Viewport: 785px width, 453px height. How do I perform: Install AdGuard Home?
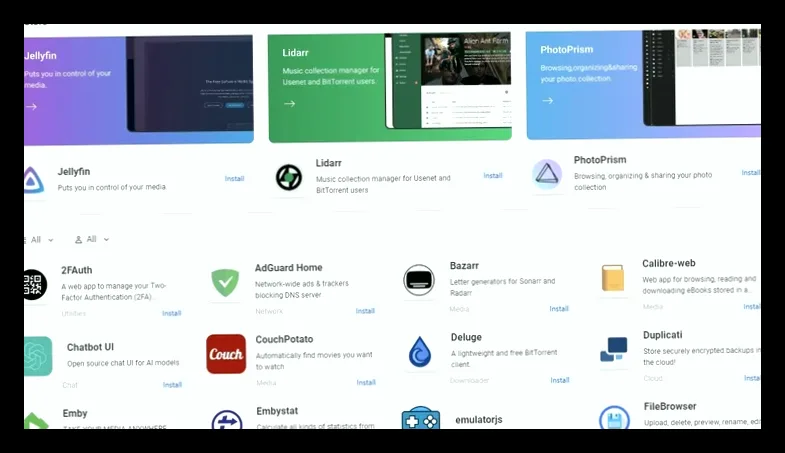tap(365, 311)
